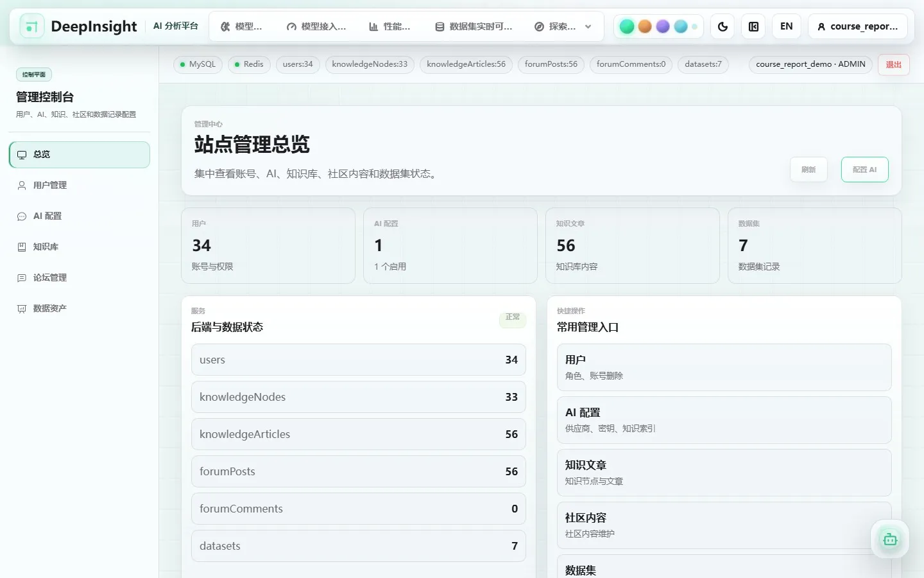Screen dimensions: 924x578
Task: Pick the purple theme color dot
Action: (x=663, y=26)
